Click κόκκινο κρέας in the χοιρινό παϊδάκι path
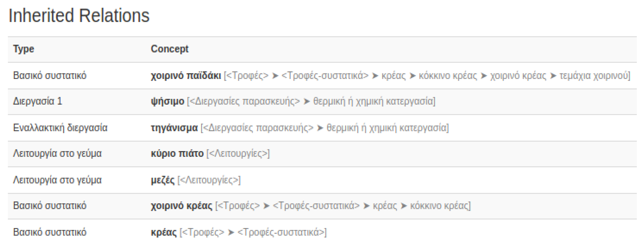 [x=448, y=75]
